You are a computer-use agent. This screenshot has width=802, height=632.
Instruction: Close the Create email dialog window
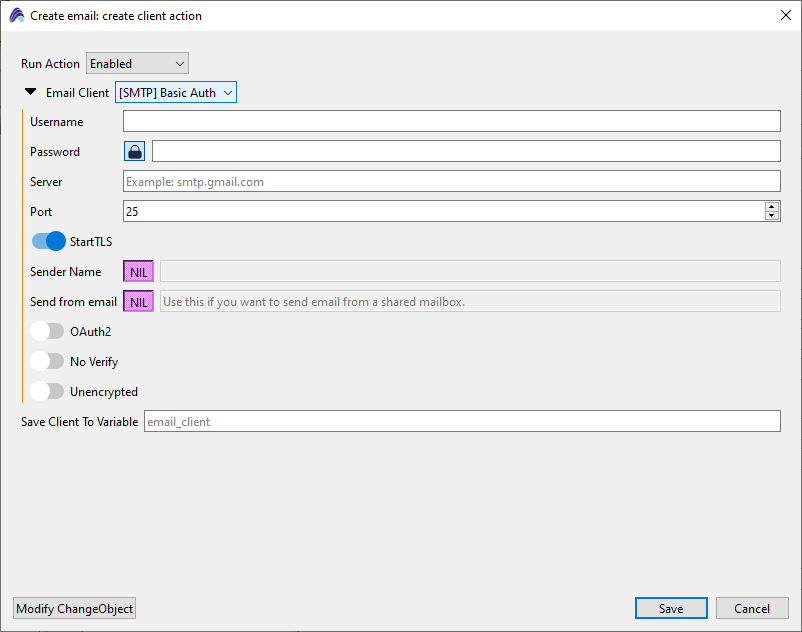point(785,15)
